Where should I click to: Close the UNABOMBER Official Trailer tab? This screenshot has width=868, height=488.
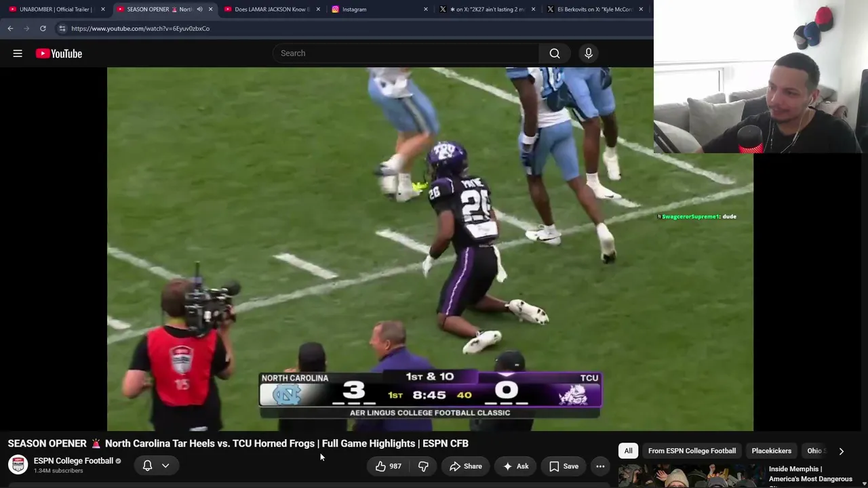click(102, 9)
